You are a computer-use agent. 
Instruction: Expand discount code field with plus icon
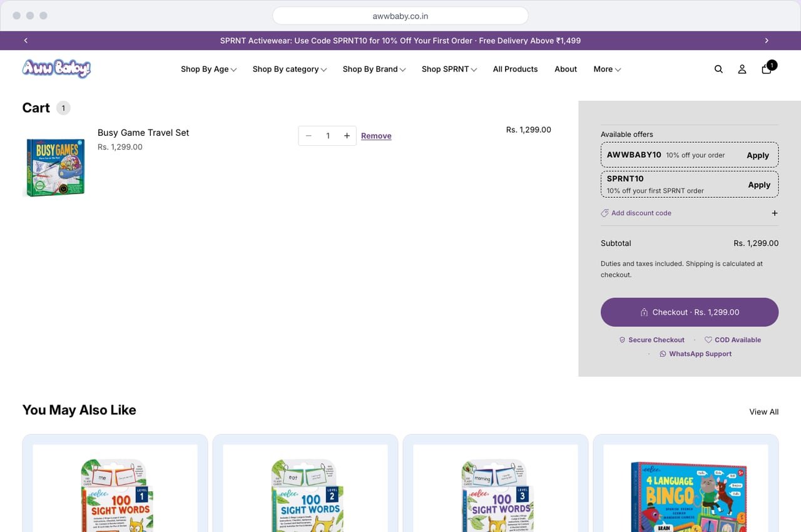775,213
